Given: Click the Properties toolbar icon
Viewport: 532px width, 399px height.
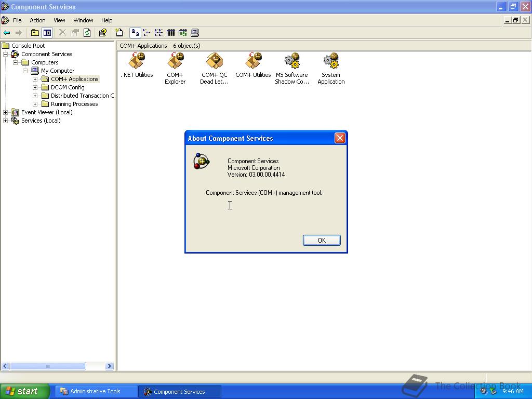Looking at the screenshot, I should (x=75, y=33).
